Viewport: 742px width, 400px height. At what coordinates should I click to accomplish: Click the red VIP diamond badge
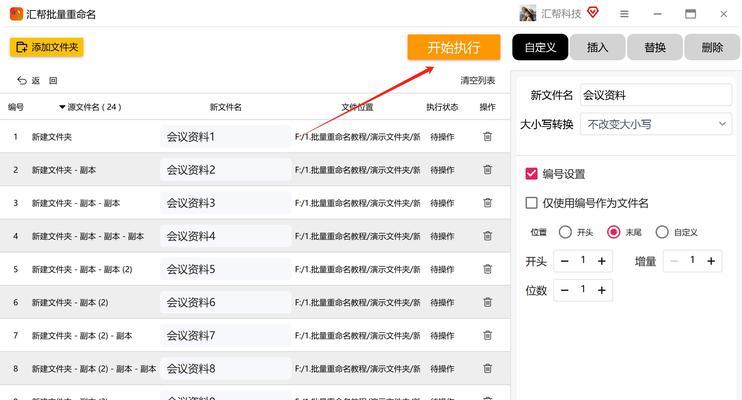592,12
